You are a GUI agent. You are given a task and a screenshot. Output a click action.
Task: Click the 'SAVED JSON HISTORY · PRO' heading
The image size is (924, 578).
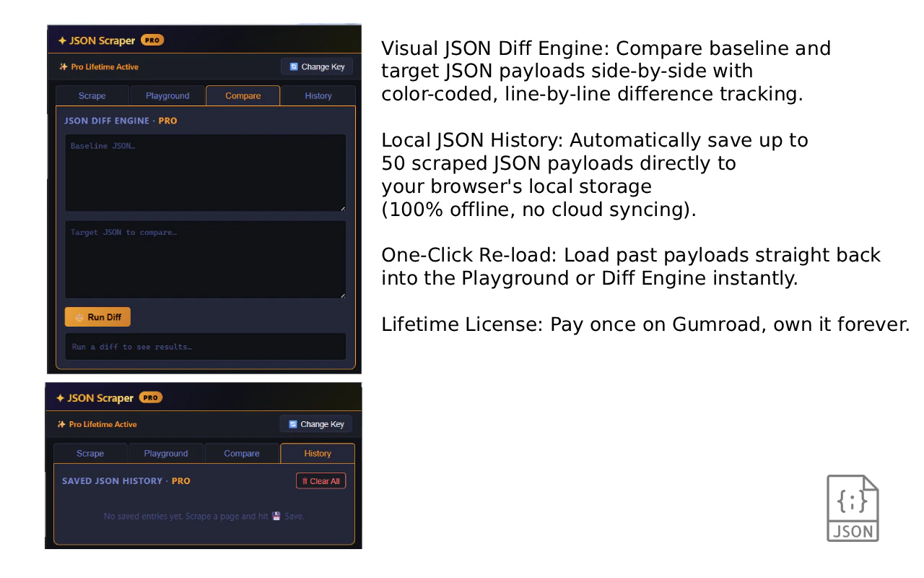click(x=126, y=480)
